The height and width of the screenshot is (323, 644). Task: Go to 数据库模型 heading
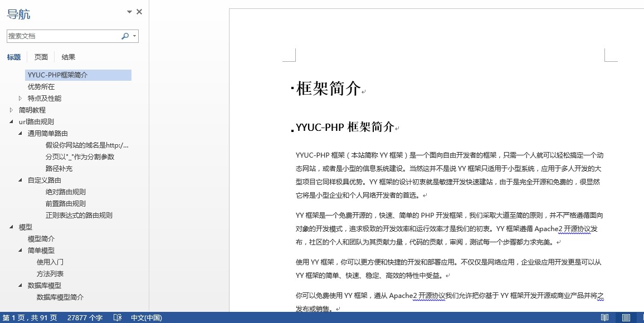45,285
